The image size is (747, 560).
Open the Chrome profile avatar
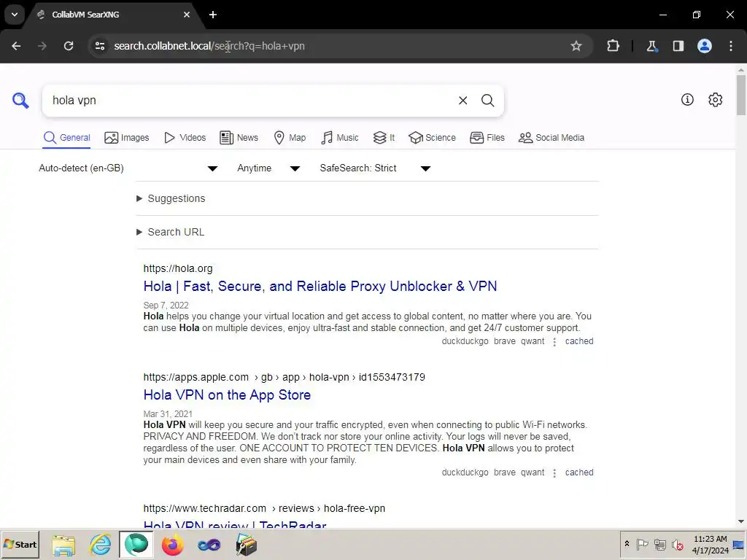point(705,46)
